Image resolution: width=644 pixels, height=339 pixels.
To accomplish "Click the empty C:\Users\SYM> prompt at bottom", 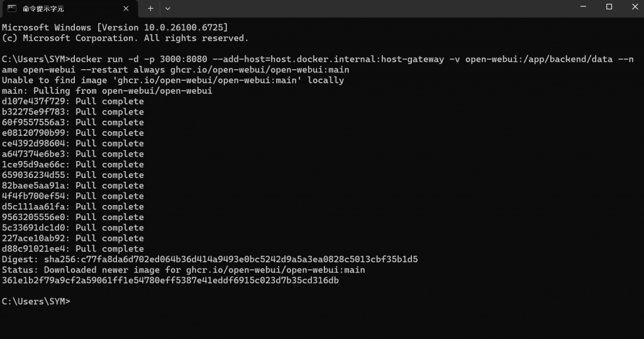I will click(36, 302).
